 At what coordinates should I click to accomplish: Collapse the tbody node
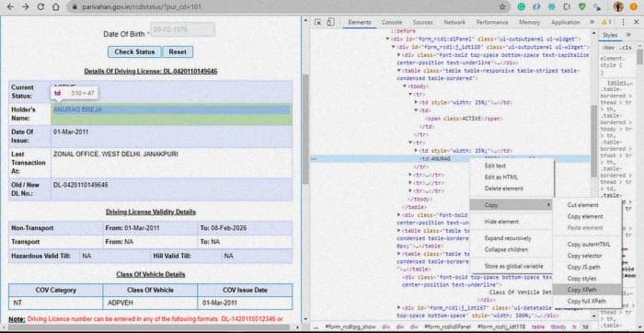click(x=405, y=86)
